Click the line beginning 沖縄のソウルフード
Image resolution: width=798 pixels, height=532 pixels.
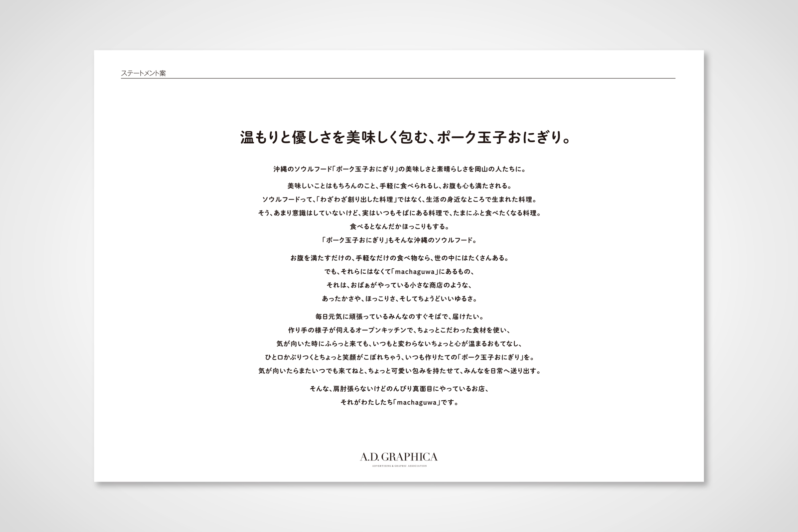tap(399, 169)
